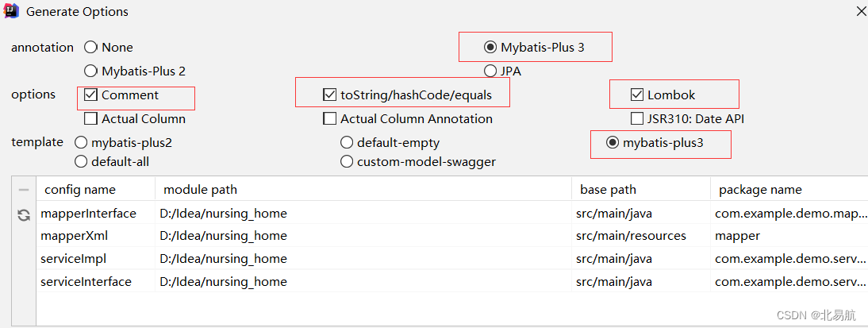Select the None annotation radio button
This screenshot has width=868, height=328.
[90, 48]
